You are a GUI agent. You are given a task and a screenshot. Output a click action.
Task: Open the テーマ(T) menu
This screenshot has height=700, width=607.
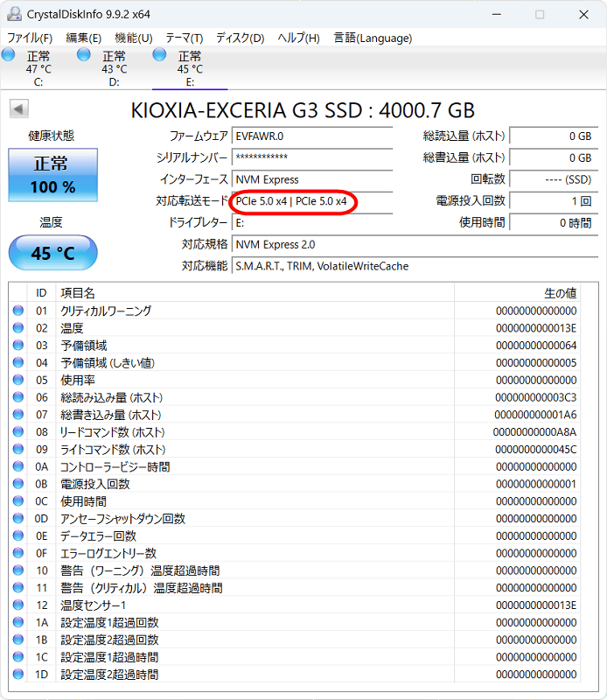185,38
